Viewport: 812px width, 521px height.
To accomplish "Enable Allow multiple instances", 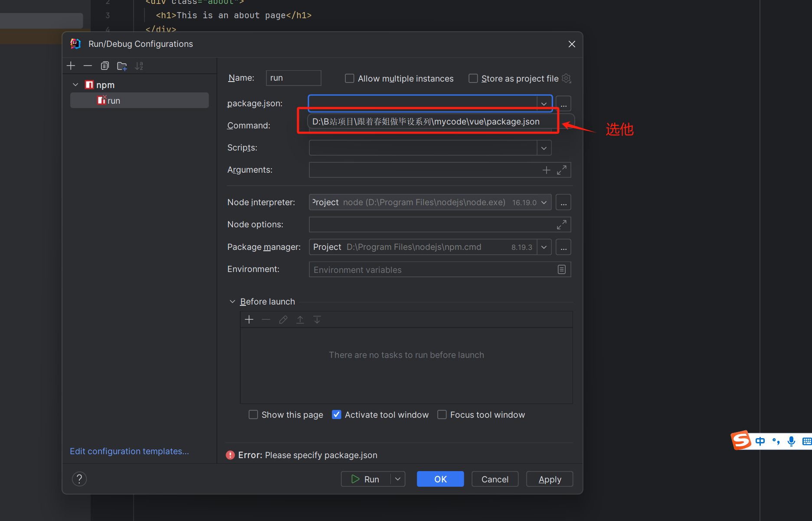I will (x=350, y=79).
